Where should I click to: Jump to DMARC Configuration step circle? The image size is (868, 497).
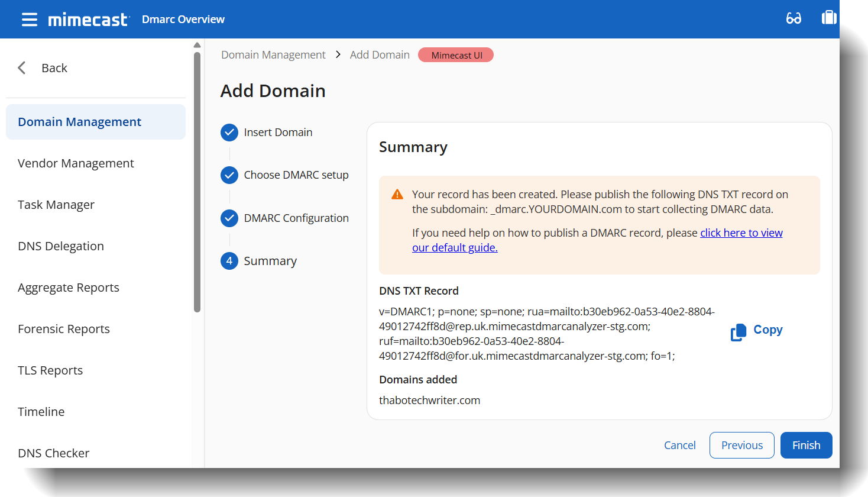[x=229, y=218]
